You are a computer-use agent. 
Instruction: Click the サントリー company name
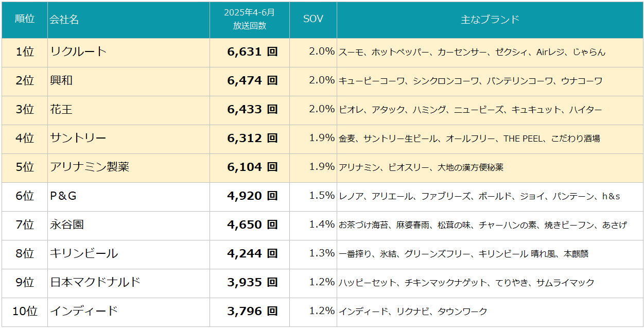[x=78, y=138]
